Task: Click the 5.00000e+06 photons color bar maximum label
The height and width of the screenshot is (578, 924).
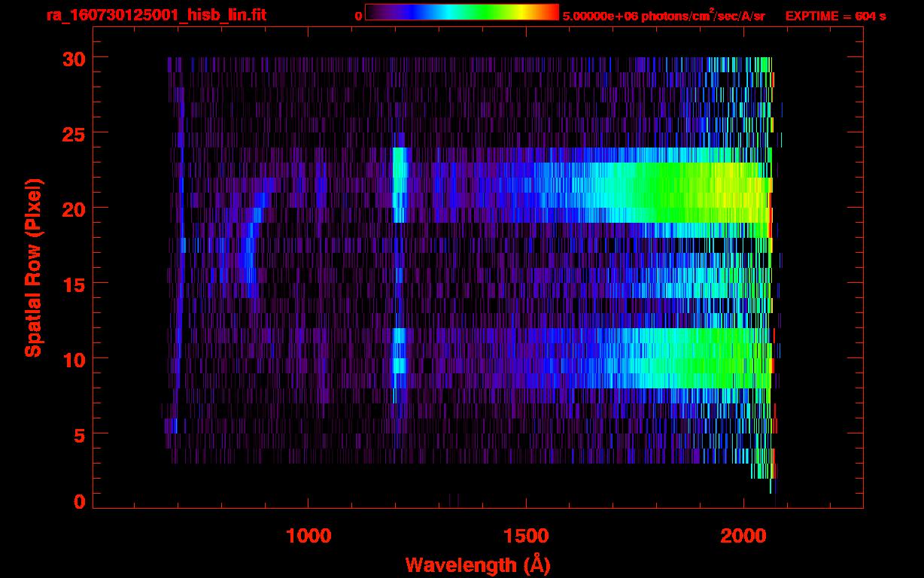Action: (x=664, y=16)
